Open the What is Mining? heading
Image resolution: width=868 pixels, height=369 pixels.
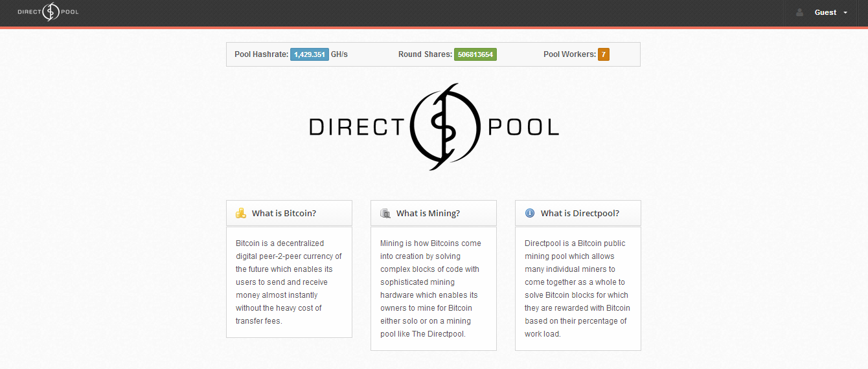coord(428,213)
